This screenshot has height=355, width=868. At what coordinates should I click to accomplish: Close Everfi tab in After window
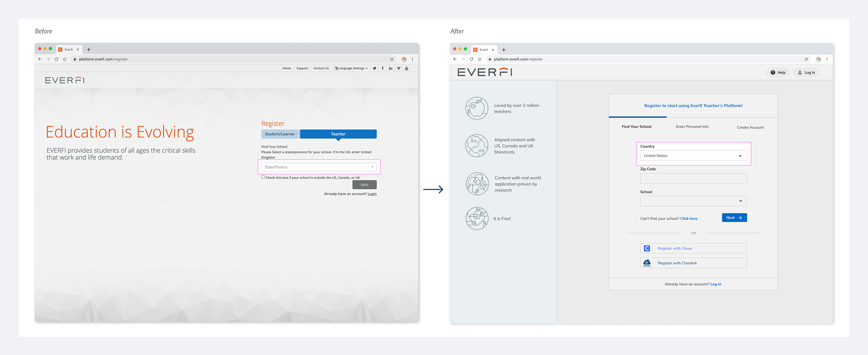(493, 50)
